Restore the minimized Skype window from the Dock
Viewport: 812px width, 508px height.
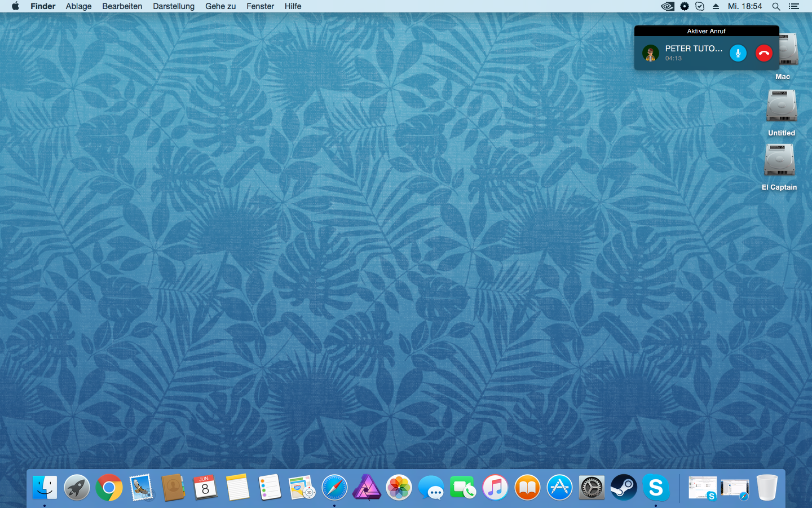pos(703,488)
